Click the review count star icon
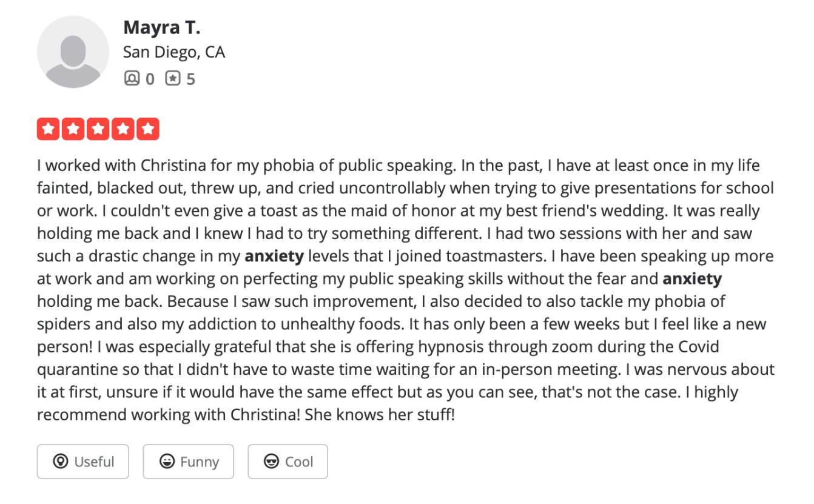The width and height of the screenshot is (814, 504). (x=172, y=78)
